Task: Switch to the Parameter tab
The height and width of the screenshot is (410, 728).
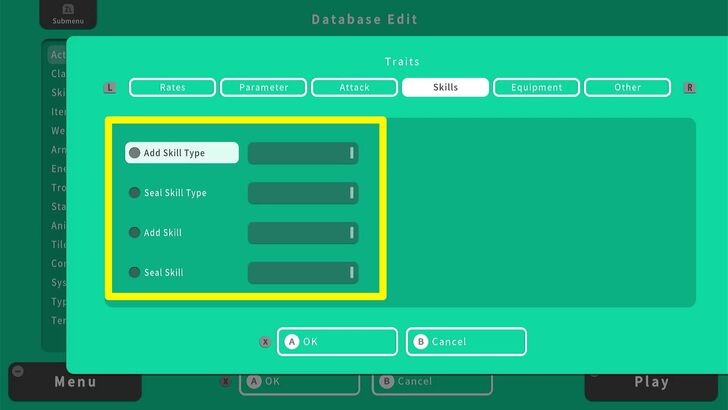Action: pyautogui.click(x=263, y=87)
